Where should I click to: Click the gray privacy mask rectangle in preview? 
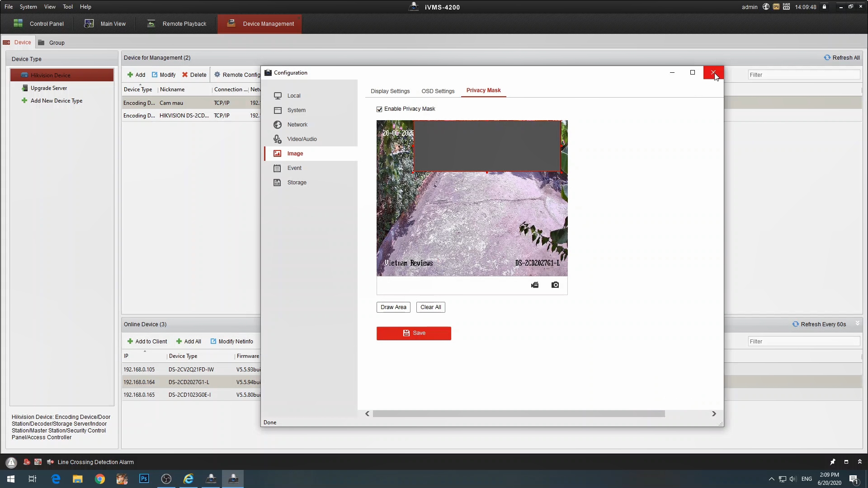487,146
